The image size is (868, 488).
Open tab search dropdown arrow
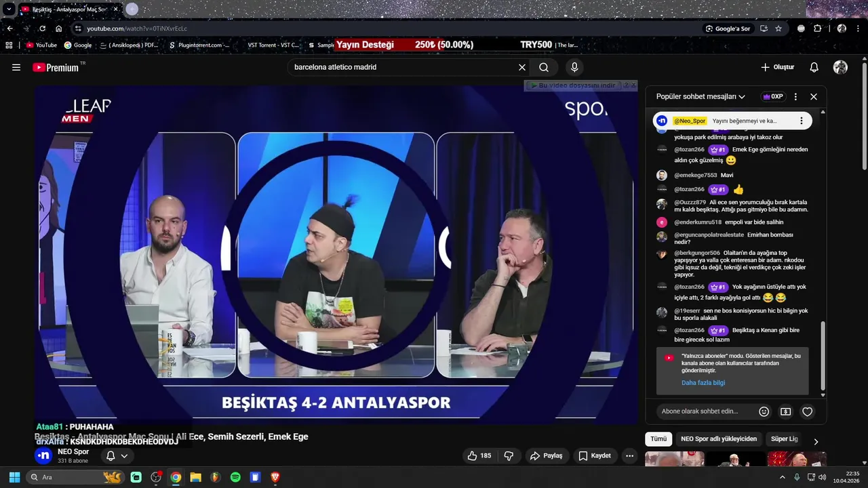coord(9,9)
